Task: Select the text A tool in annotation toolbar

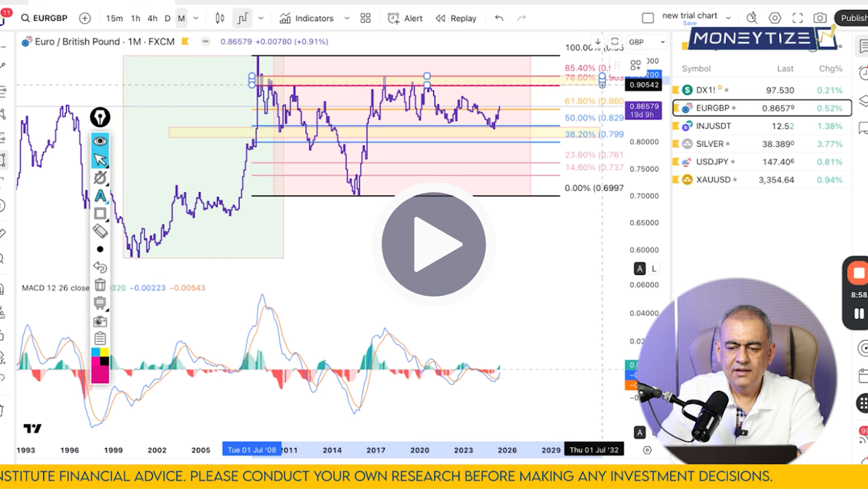Action: click(100, 195)
